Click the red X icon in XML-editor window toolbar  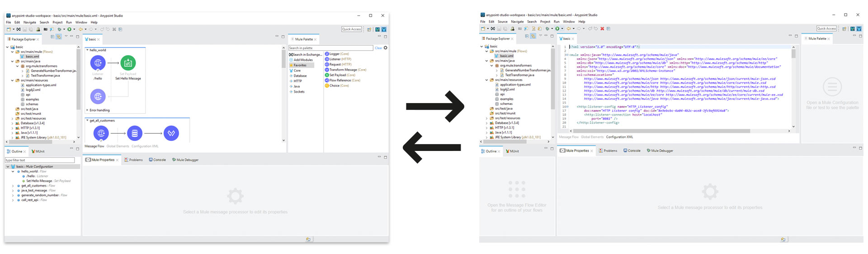point(602,28)
